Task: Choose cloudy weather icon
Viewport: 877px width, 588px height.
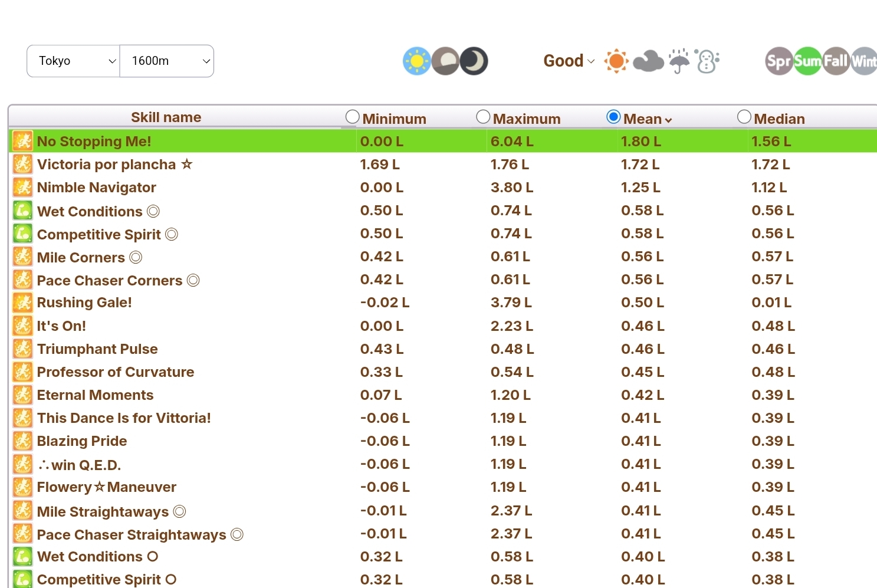Action: coord(648,61)
